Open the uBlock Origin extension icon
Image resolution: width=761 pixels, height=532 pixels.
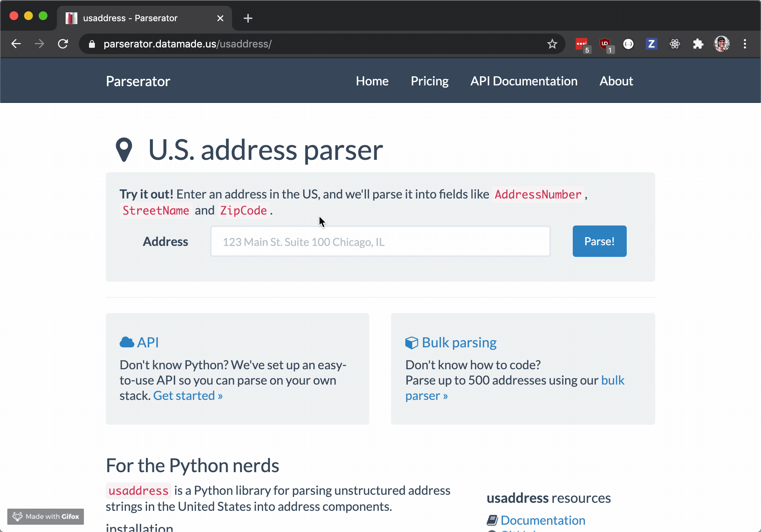tap(605, 44)
